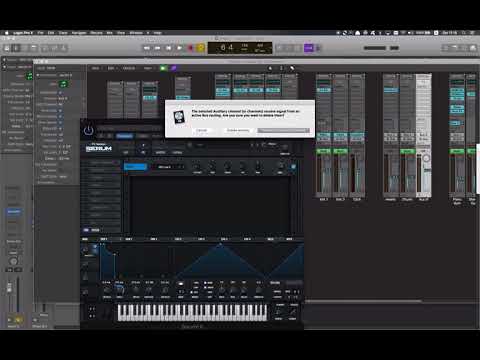Viewport: 480px width, 360px height.
Task: Click the Forward transport button
Action: point(157,48)
